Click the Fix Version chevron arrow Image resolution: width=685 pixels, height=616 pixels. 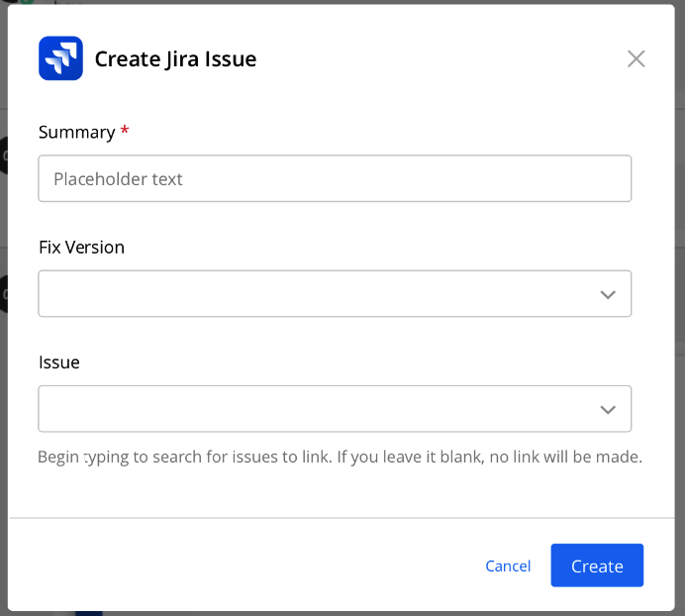pos(608,294)
